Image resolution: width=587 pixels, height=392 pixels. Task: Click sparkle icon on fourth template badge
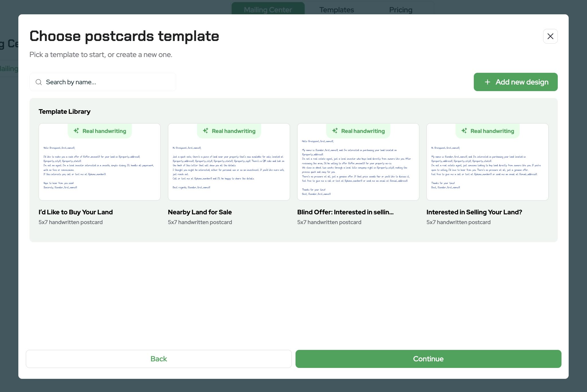(x=464, y=131)
